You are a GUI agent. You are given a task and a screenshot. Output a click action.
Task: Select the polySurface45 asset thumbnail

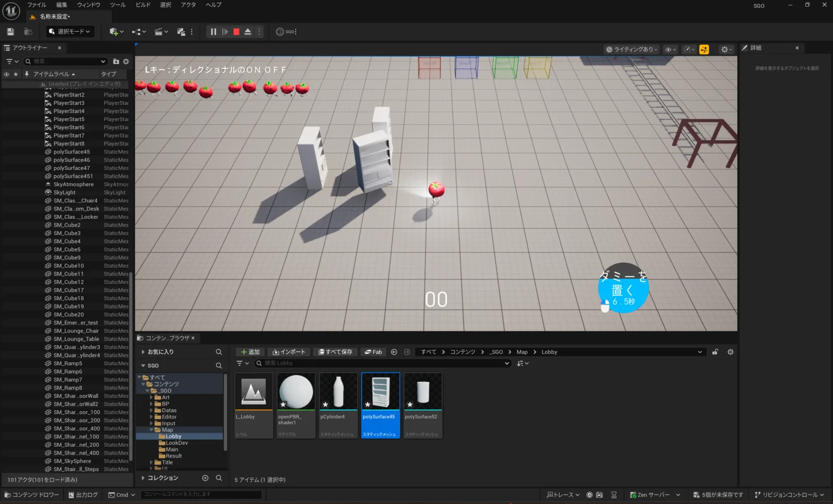coord(381,405)
